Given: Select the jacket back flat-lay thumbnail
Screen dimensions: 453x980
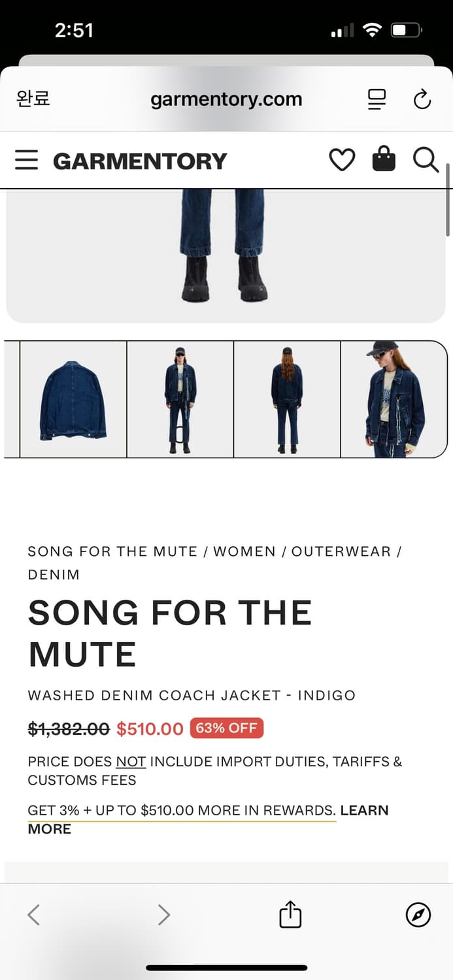Looking at the screenshot, I should tap(73, 399).
